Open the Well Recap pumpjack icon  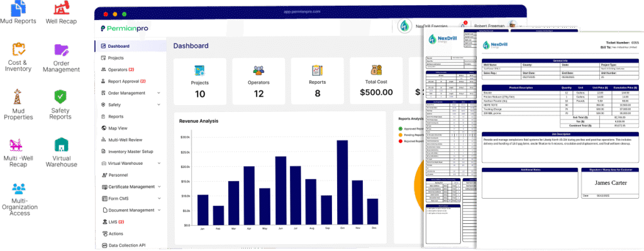(61, 6)
